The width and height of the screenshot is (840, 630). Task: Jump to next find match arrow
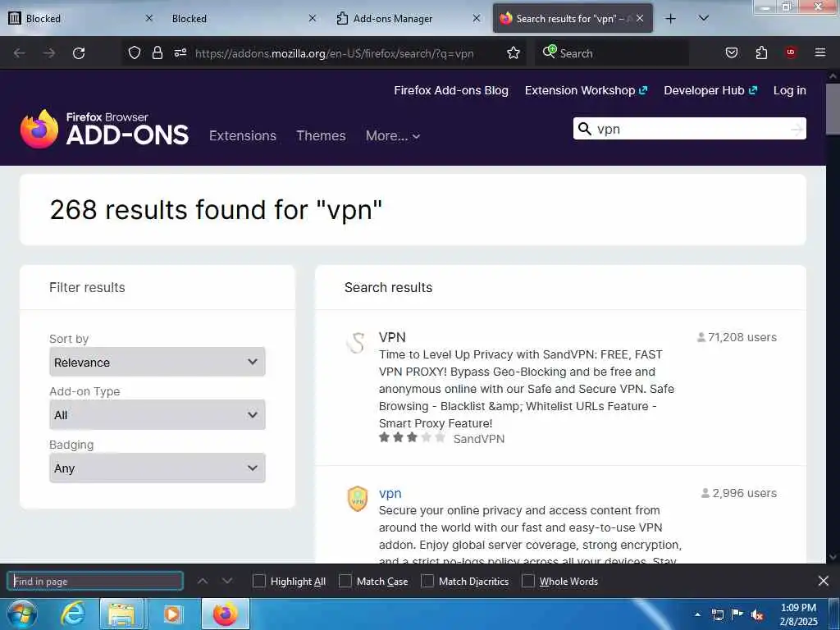point(227,581)
